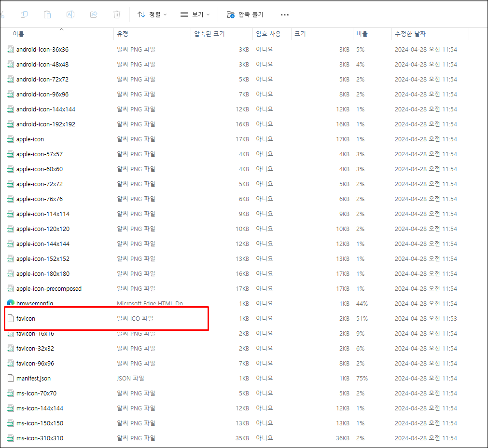
Task: Select the apple-icon-57x57 file icon
Action: [10, 154]
